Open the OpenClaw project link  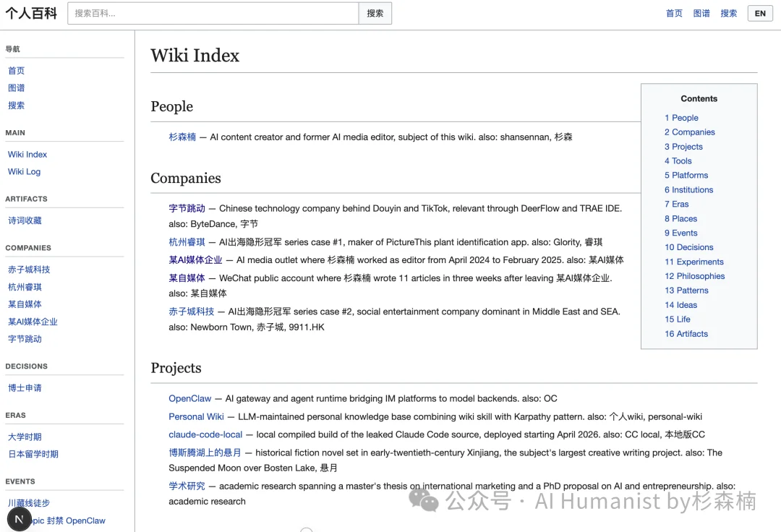pos(189,398)
